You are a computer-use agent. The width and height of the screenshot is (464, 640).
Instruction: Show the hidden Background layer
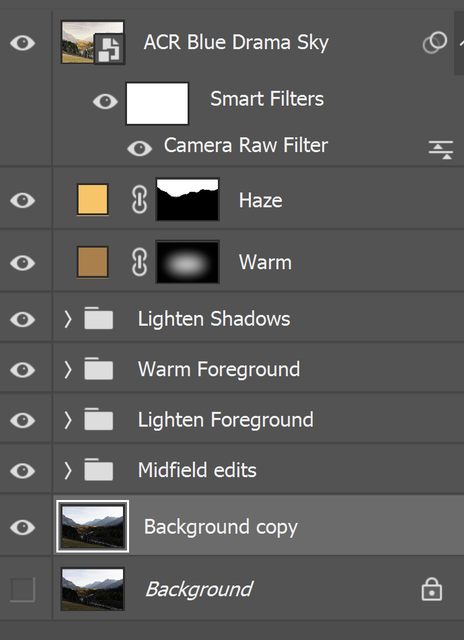22,589
